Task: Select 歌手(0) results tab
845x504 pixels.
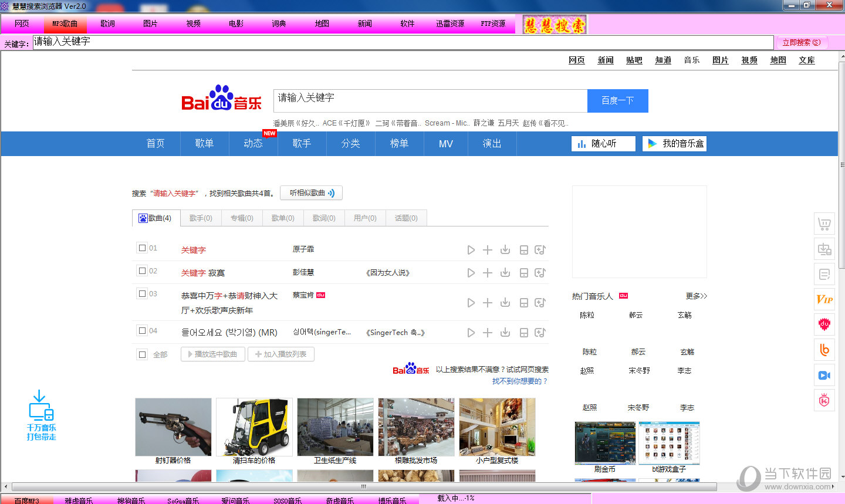Action: coord(201,218)
